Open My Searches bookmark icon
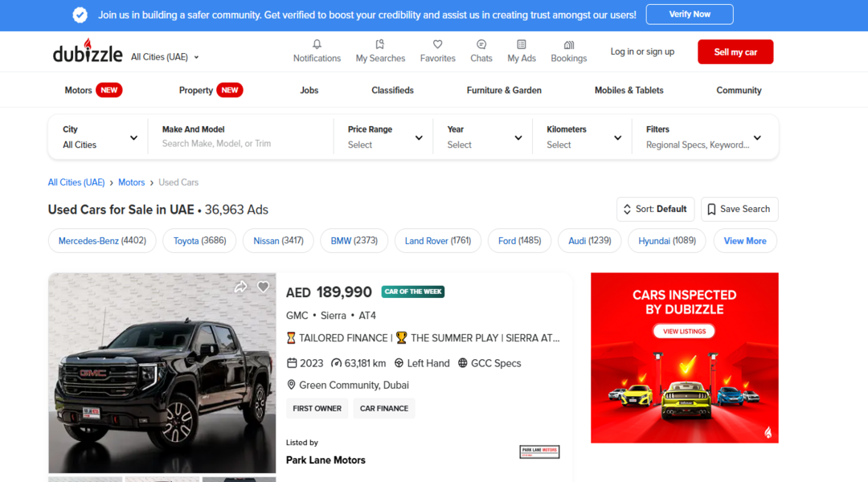The image size is (868, 482). pos(379,44)
